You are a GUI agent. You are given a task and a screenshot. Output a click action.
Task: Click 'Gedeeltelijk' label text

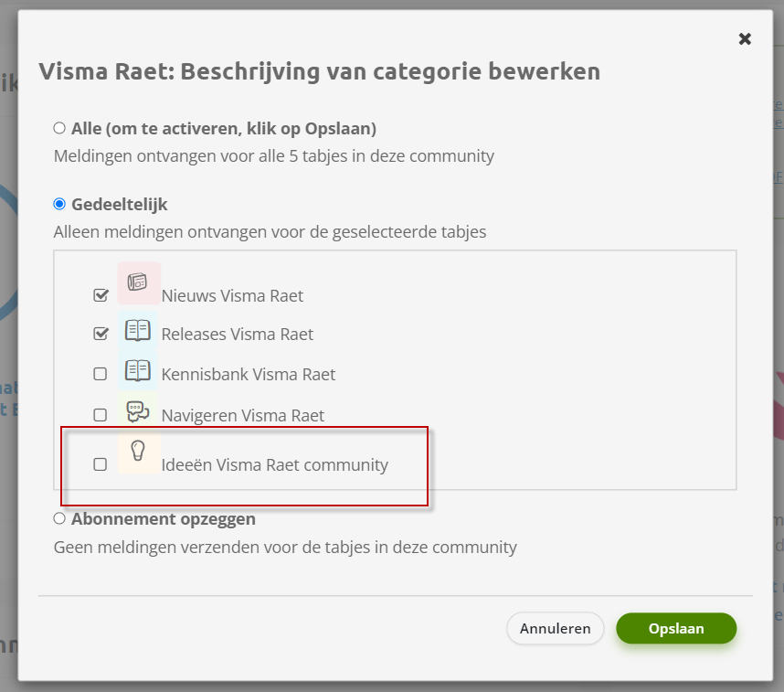click(x=120, y=205)
